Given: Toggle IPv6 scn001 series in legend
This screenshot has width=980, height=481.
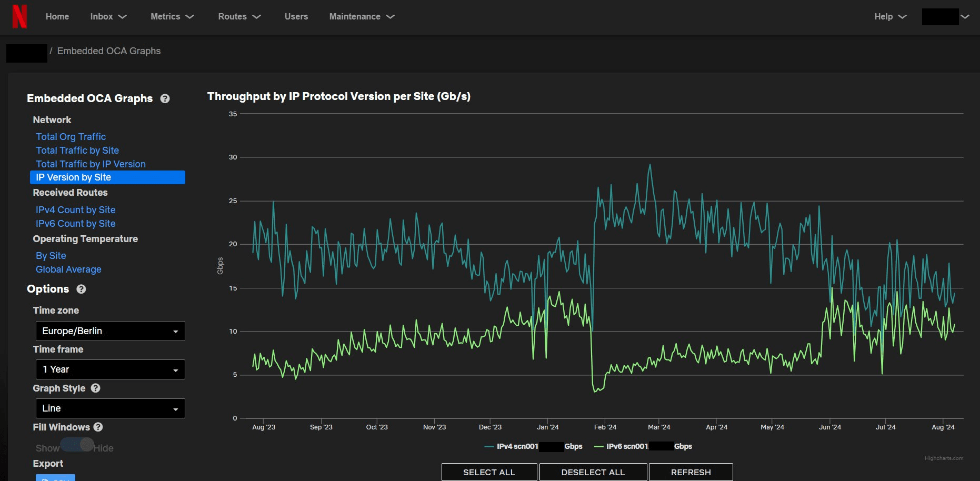Looking at the screenshot, I should click(x=643, y=446).
